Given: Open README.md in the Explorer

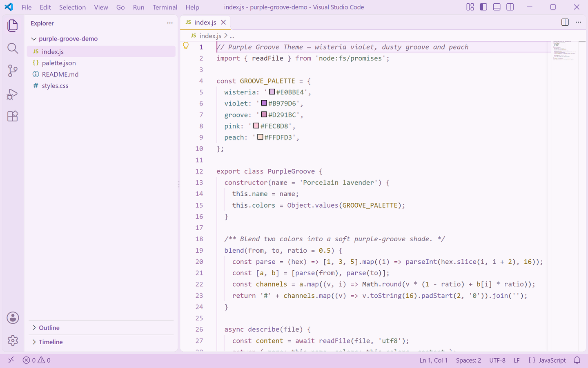Looking at the screenshot, I should click(101, 74).
